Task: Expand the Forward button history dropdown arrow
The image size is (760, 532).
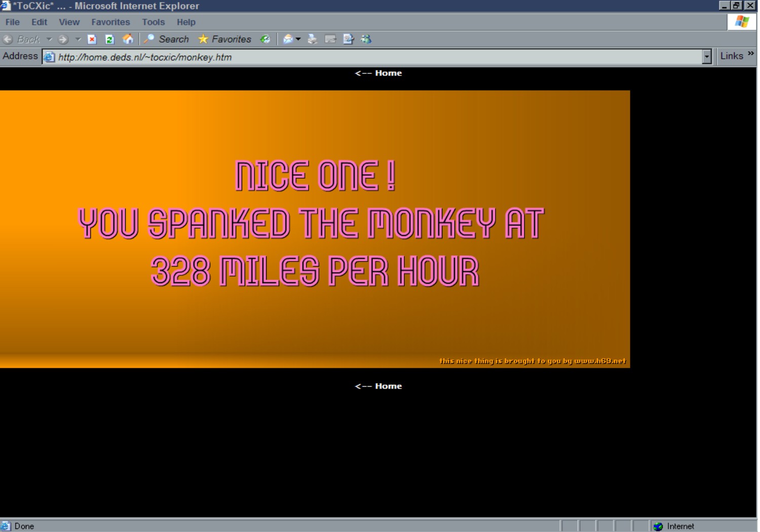Action: point(78,40)
